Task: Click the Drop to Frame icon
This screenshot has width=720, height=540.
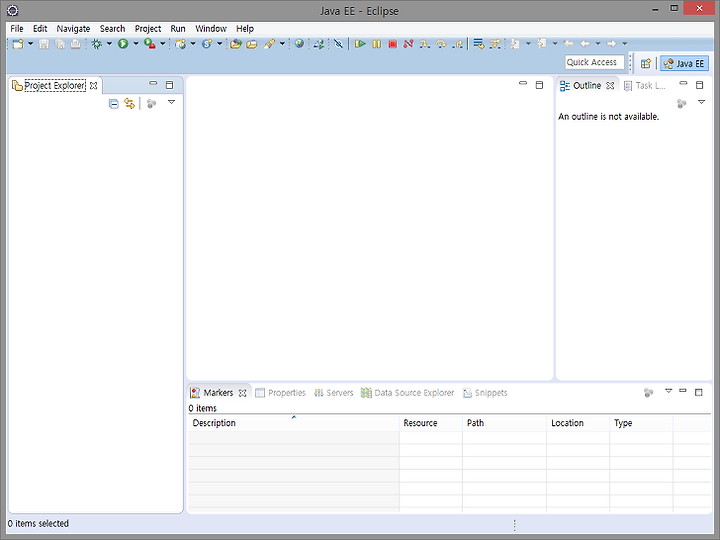Action: (x=478, y=44)
